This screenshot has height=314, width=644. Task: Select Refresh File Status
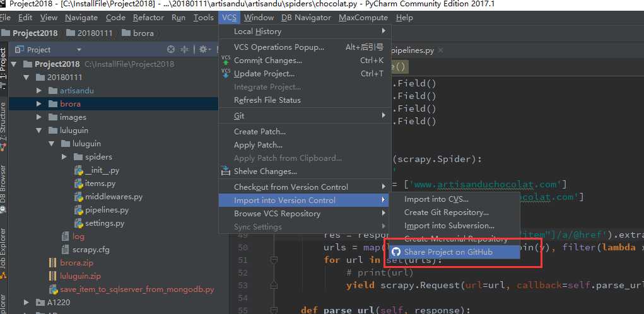(305, 100)
